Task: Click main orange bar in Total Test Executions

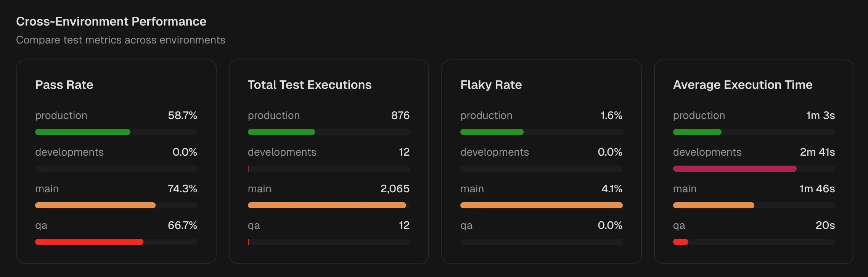Action: tap(327, 205)
